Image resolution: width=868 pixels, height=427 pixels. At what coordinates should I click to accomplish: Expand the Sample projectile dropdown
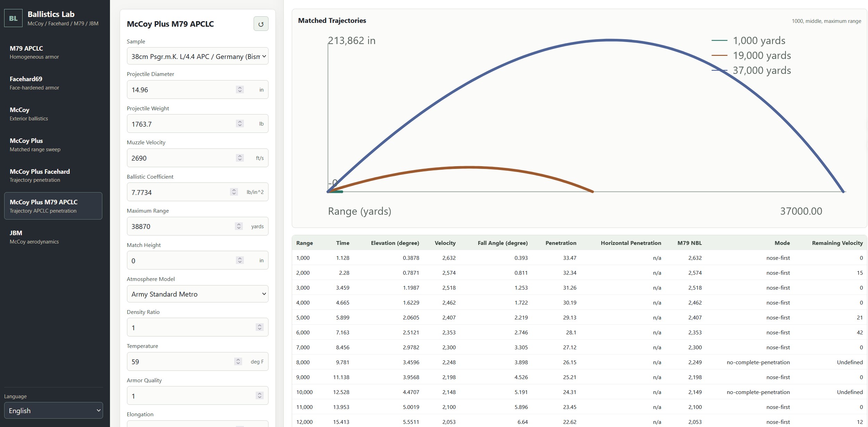click(x=197, y=56)
